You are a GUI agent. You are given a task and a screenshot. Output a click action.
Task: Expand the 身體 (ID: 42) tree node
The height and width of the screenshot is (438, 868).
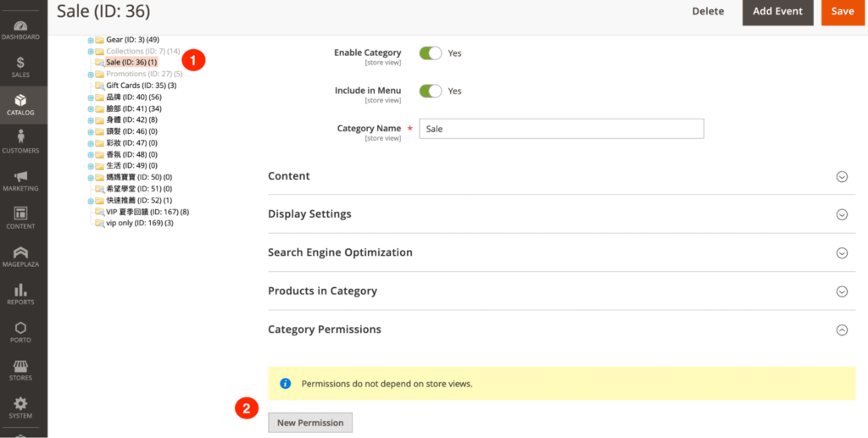point(91,120)
